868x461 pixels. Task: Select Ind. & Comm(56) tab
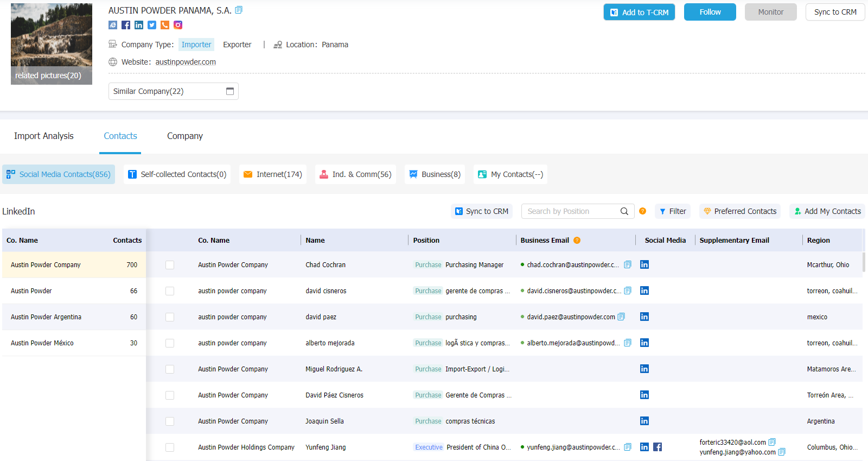click(x=355, y=174)
